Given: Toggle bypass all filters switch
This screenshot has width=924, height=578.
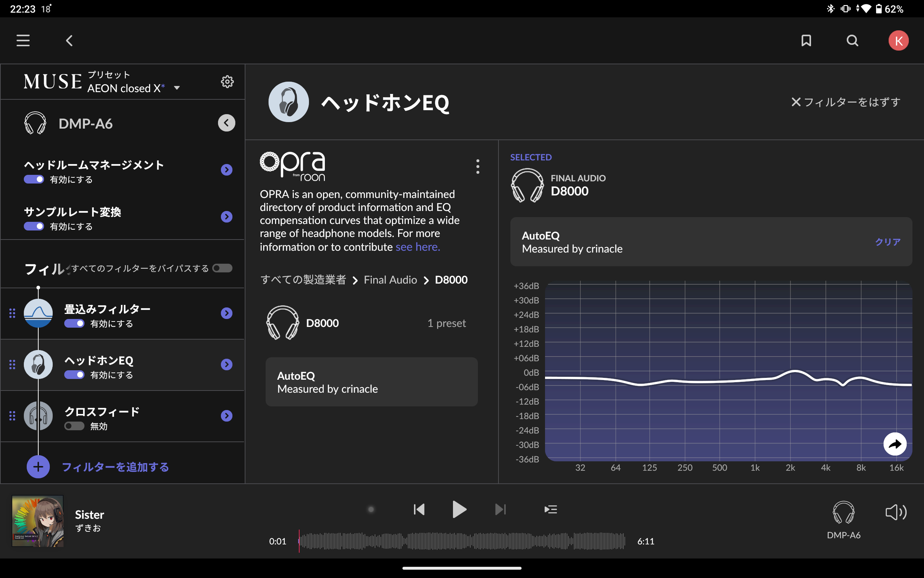Looking at the screenshot, I should (223, 268).
